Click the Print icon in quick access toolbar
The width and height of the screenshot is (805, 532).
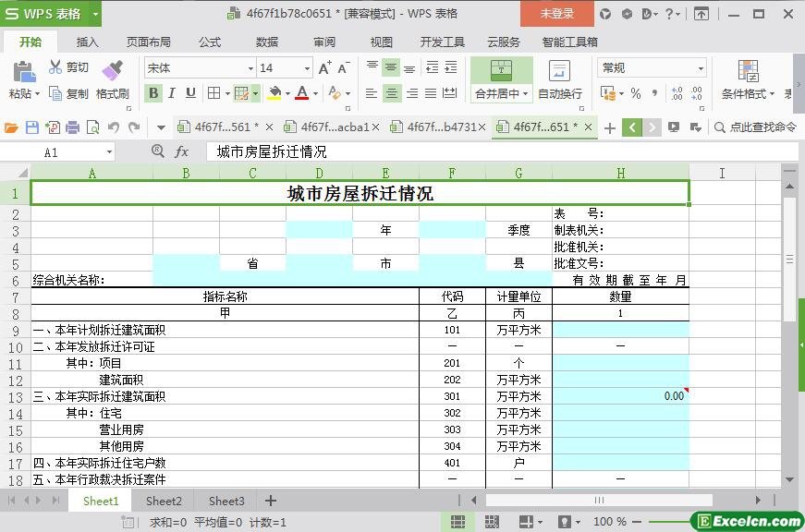point(72,127)
